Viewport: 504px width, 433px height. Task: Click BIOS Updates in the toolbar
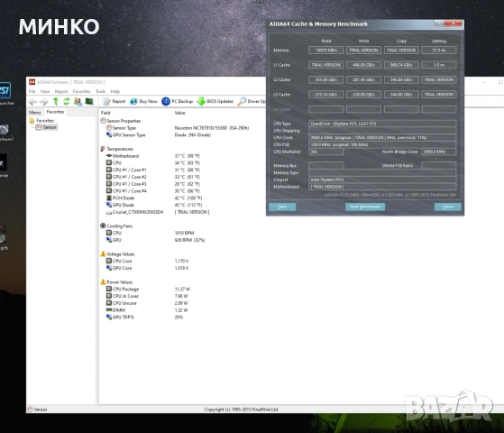(215, 101)
